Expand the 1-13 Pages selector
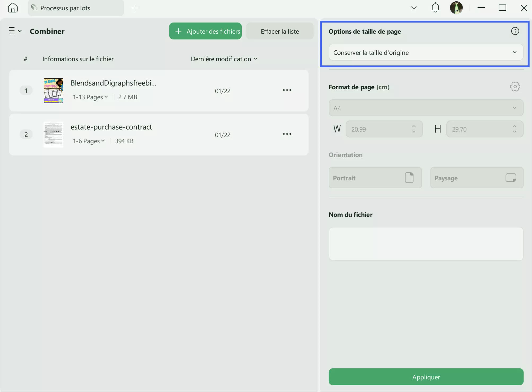This screenshot has width=532, height=392. (90, 97)
